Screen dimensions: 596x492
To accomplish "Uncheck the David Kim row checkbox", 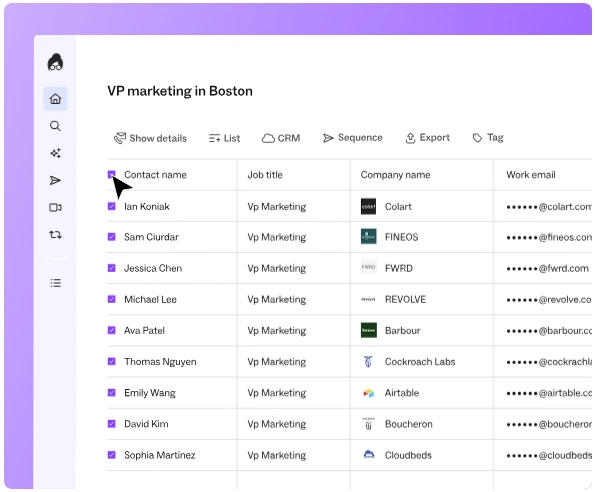I will coord(111,424).
